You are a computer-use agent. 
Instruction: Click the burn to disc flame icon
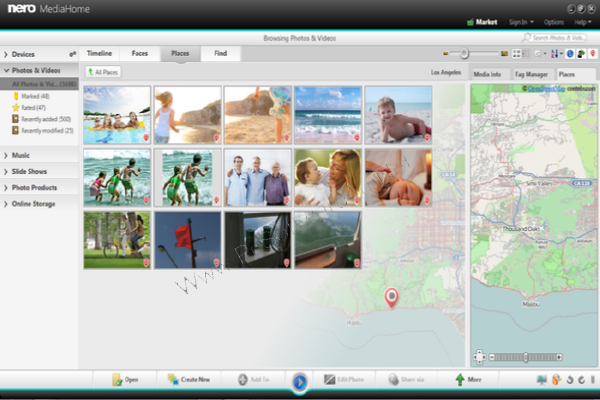coord(556,379)
